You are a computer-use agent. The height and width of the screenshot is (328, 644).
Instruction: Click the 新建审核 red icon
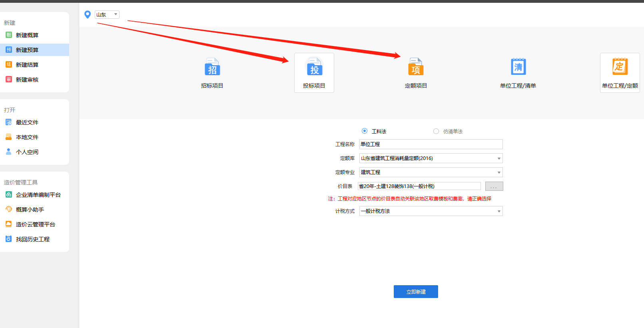(9, 79)
